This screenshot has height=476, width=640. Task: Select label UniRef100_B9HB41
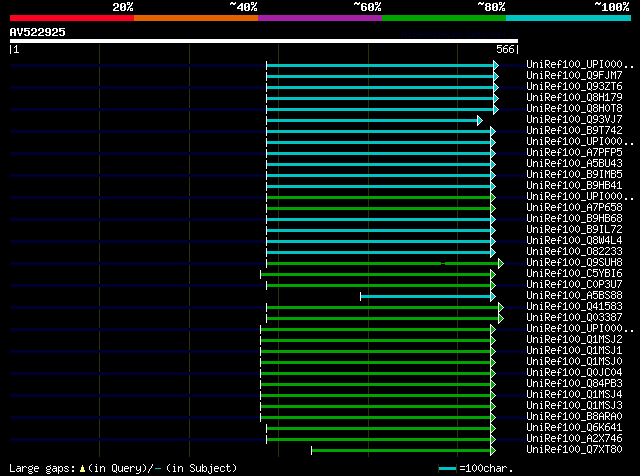[x=574, y=186]
